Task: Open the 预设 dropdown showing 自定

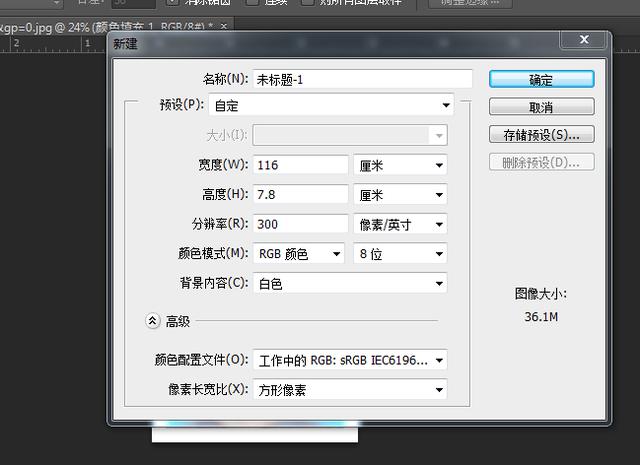Action: pos(353,105)
